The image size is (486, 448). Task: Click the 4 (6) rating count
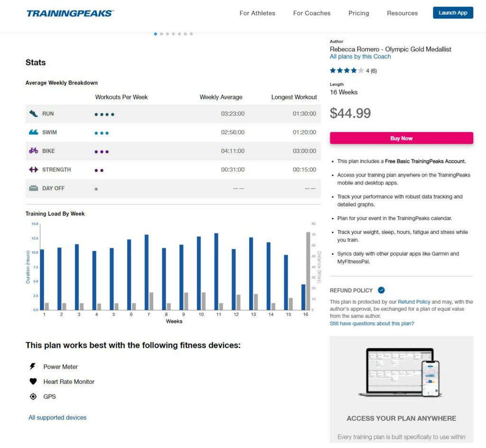coord(371,71)
